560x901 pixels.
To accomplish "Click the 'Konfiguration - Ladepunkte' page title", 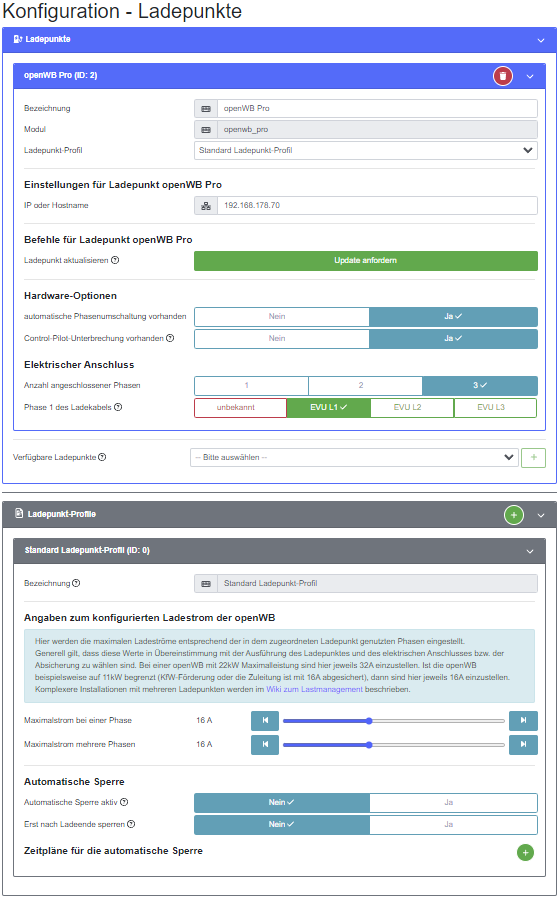I will (x=122, y=11).
